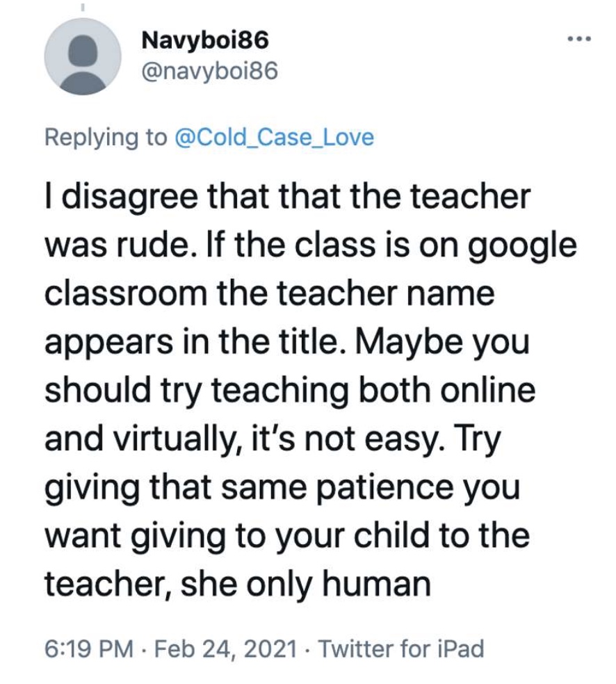Click the word 'online' in the tweet

point(487,389)
